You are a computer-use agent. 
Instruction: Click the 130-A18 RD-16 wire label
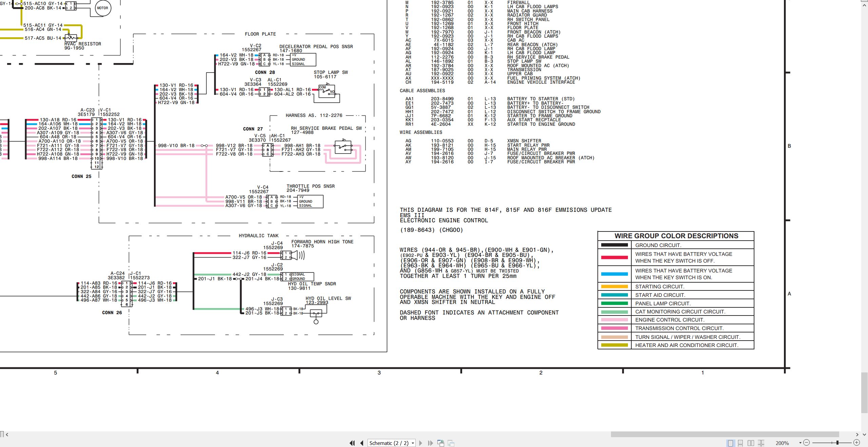(x=58, y=120)
